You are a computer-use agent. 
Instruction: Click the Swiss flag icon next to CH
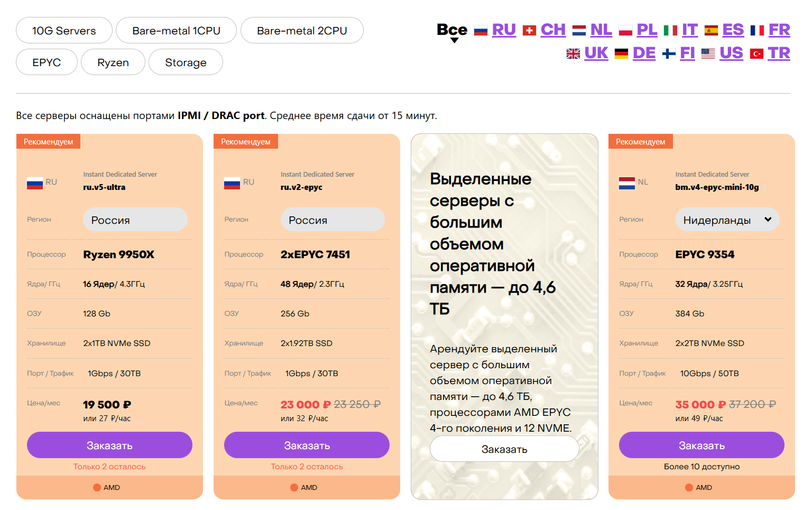529,31
